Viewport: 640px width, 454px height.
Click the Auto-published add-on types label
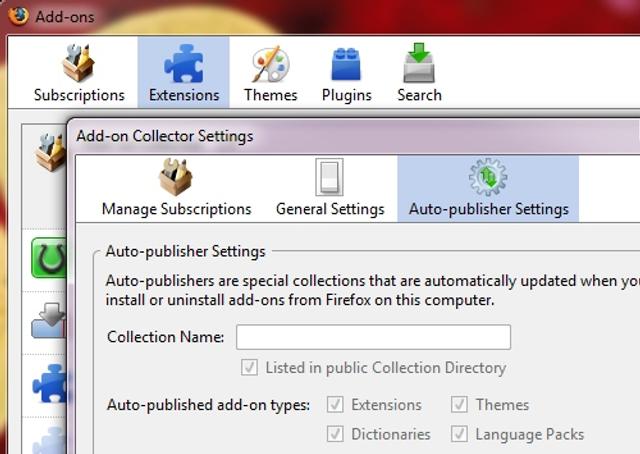(x=209, y=405)
